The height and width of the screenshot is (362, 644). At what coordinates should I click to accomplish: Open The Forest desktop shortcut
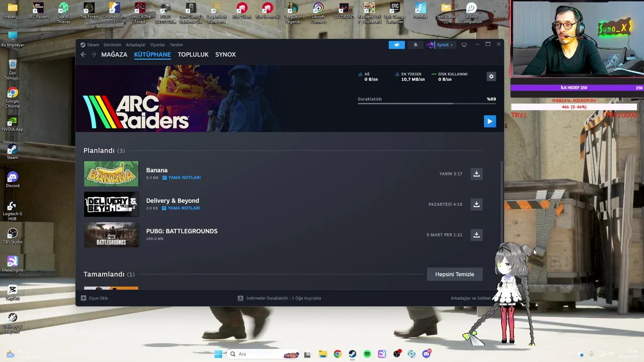89,12
